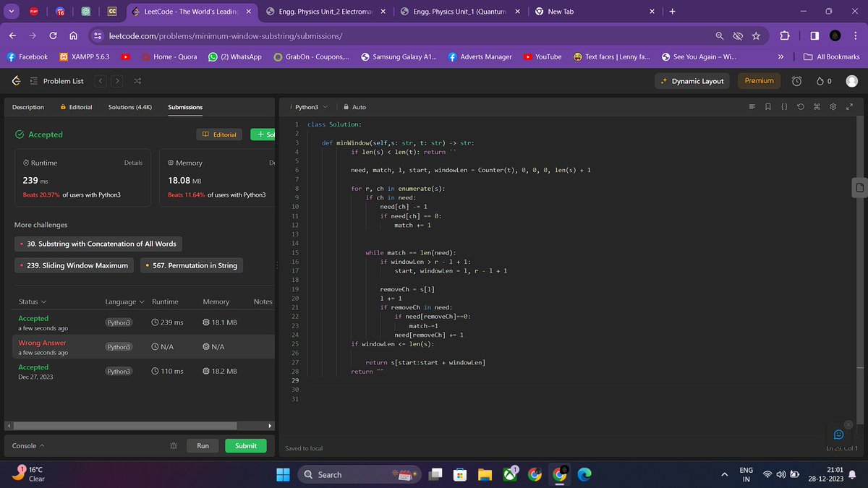Open the LeetCode home logo
Image resolution: width=868 pixels, height=488 pixels.
(14, 81)
